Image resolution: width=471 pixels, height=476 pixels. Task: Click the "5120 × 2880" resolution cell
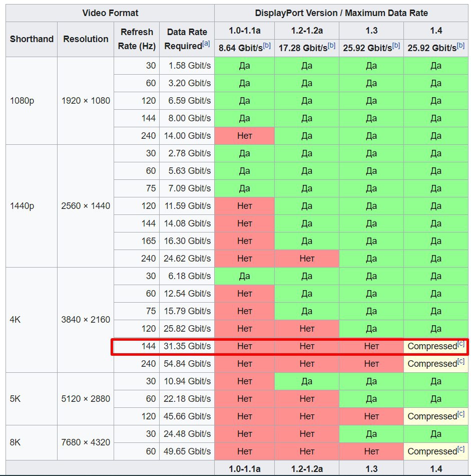[86, 399]
